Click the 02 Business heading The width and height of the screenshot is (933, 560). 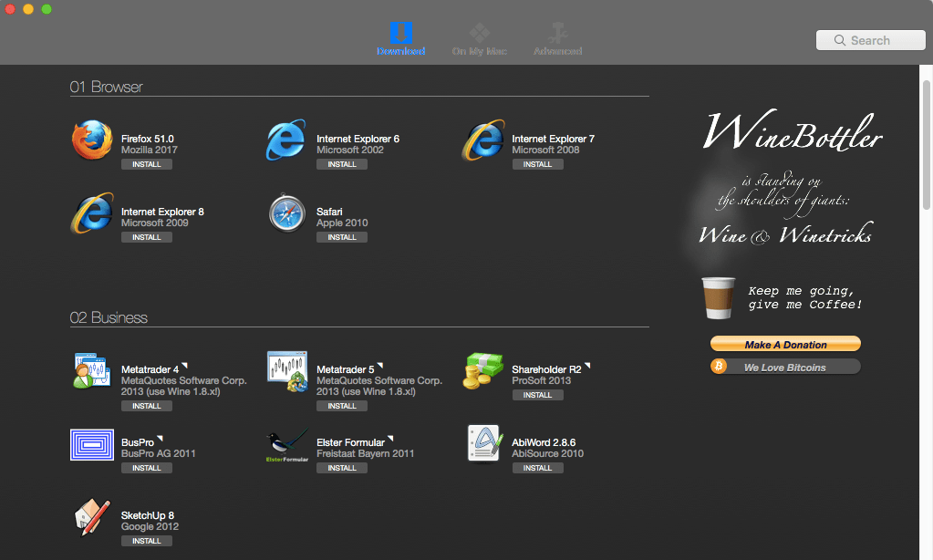pos(109,317)
